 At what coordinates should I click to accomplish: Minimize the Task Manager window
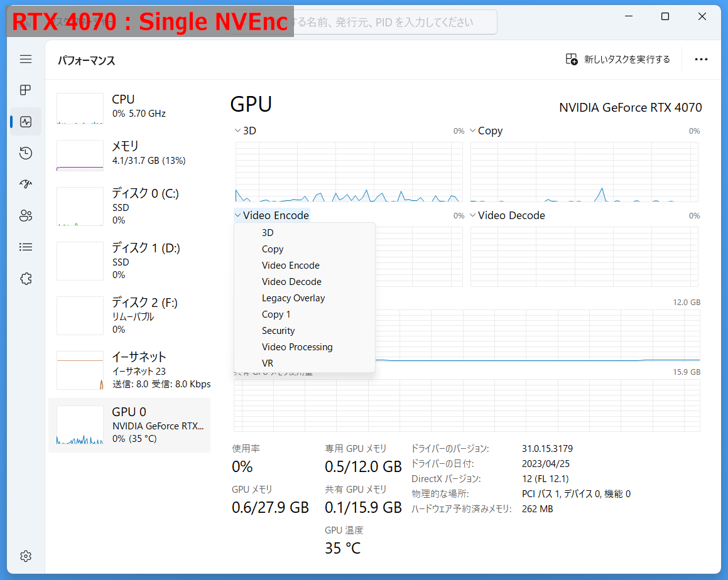tap(629, 17)
